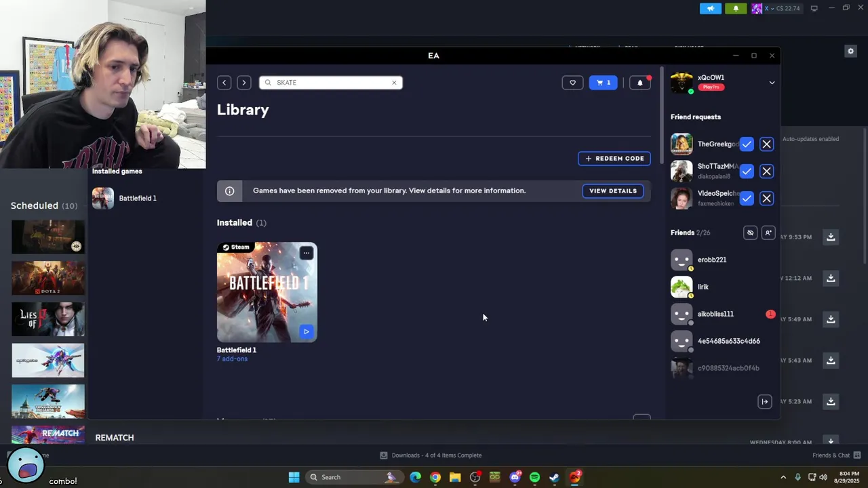Accept VideoSpeiche friend request
This screenshot has height=488, width=868.
(747, 199)
